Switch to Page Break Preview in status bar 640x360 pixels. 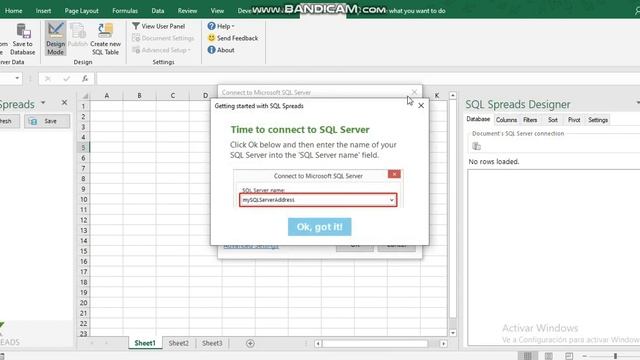(569, 356)
